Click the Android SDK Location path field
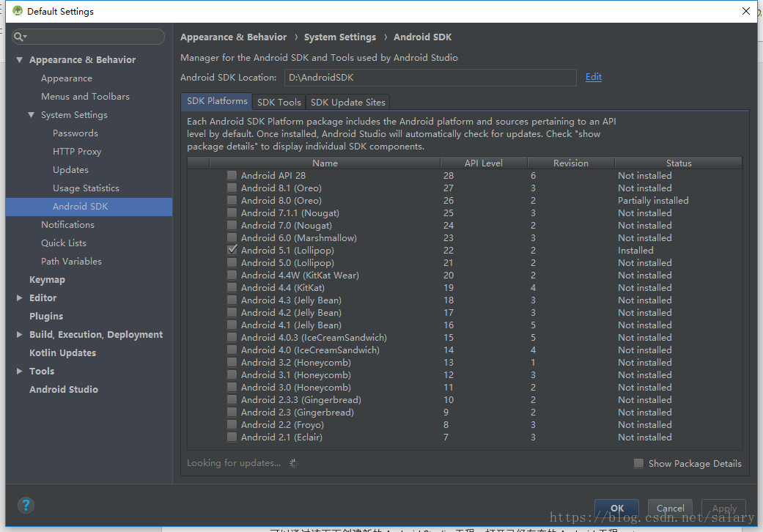 [430, 78]
